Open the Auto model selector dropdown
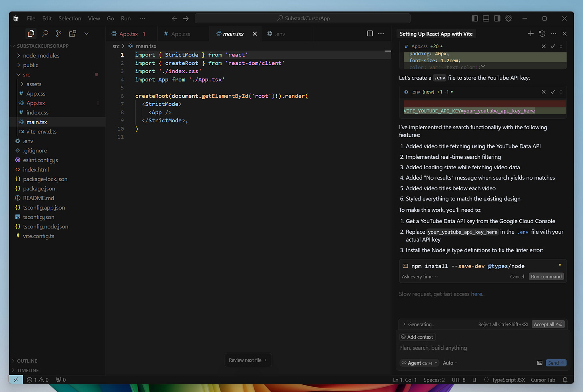Image resolution: width=583 pixels, height=392 pixels. click(x=450, y=363)
